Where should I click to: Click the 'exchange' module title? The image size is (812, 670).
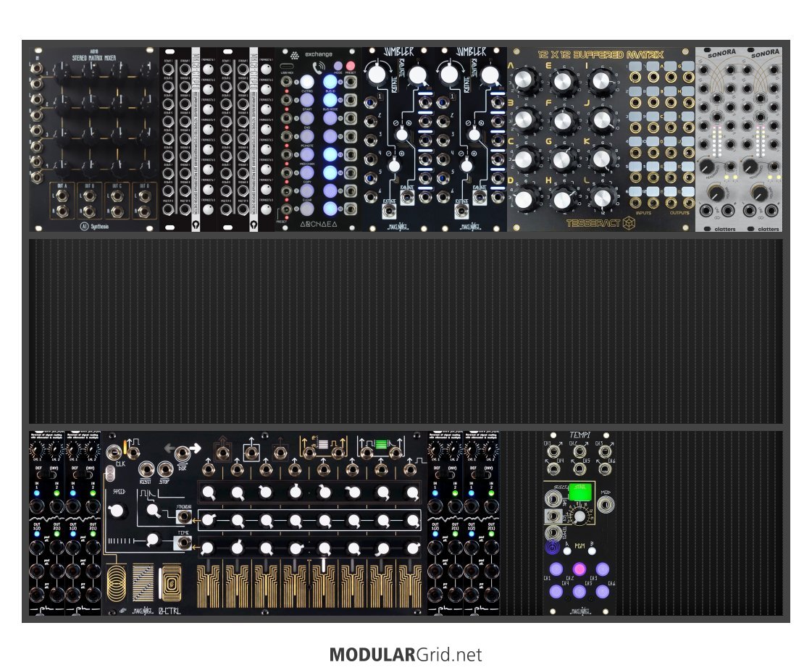[319, 54]
